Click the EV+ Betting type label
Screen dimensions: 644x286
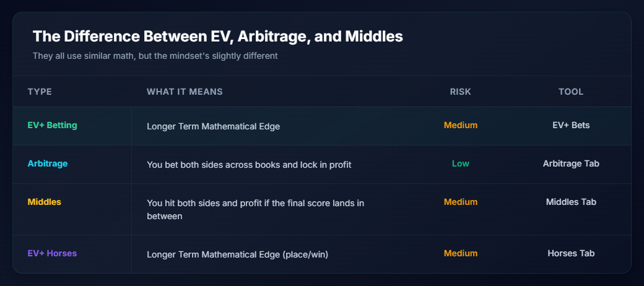pos(53,125)
